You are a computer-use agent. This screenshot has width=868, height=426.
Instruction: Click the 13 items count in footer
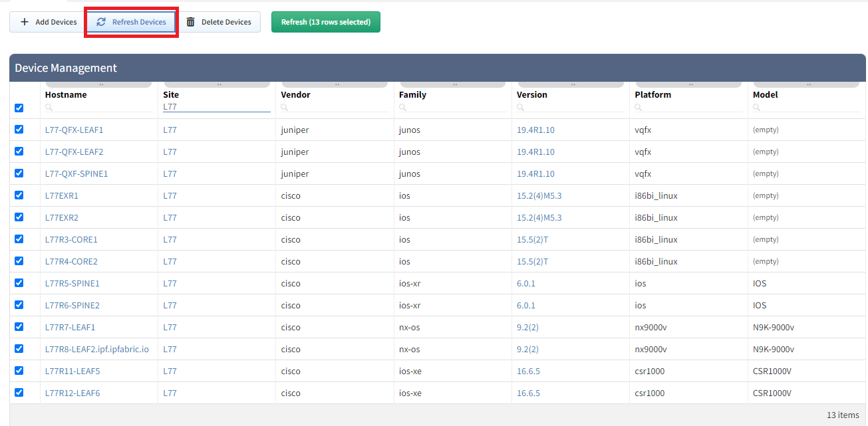tap(843, 415)
